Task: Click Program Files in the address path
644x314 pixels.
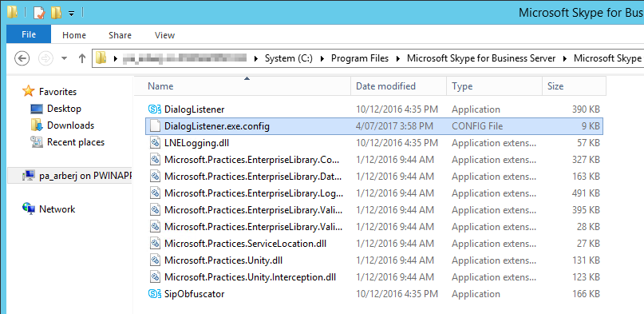Action: (359, 58)
